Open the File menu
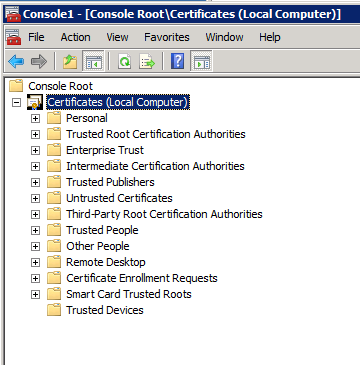This screenshot has width=360, height=365. pos(36,37)
